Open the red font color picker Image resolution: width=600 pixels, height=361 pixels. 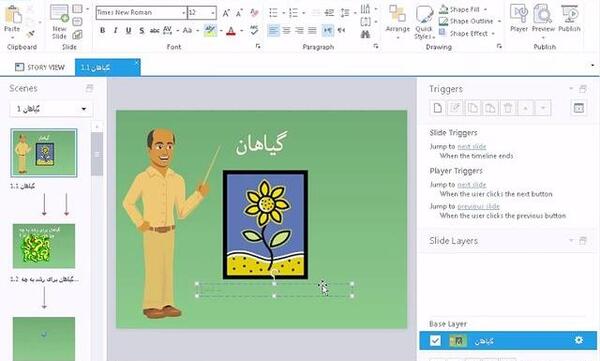[242, 31]
